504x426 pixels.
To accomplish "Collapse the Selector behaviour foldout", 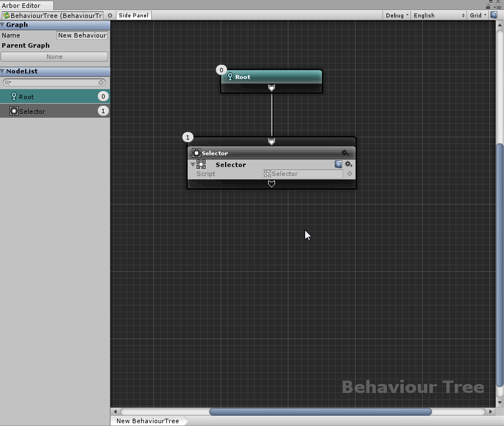I will (193, 165).
